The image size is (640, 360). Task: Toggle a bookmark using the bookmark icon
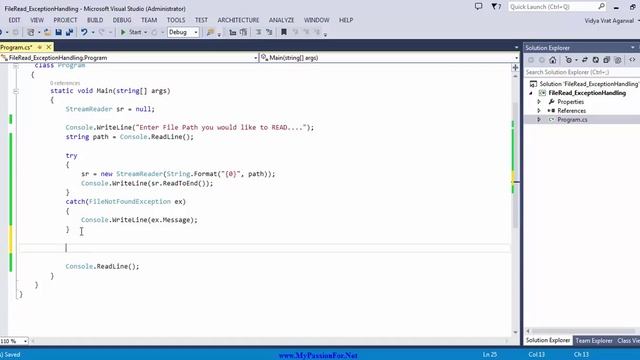[284, 32]
